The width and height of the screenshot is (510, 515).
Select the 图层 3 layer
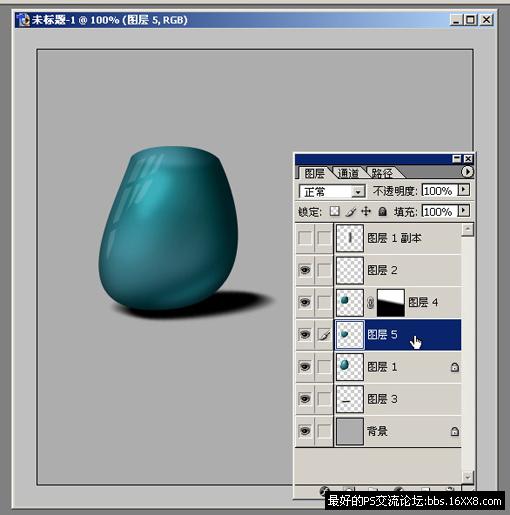coord(398,399)
